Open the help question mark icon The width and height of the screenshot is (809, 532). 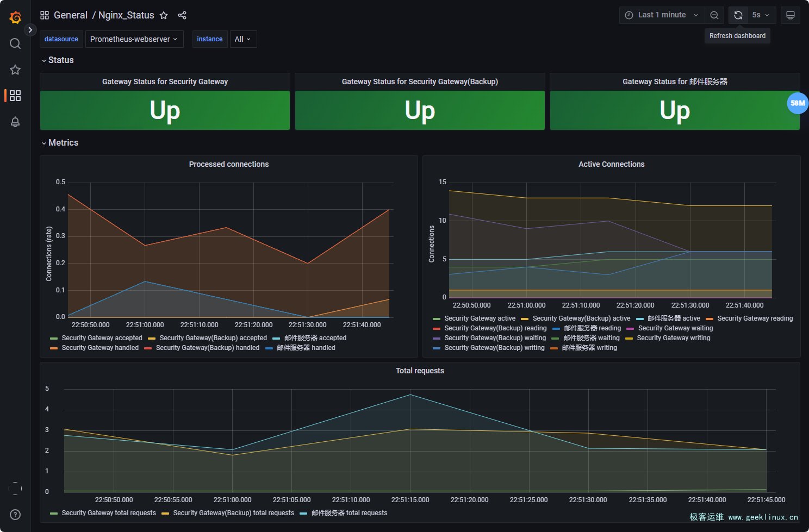[15, 515]
